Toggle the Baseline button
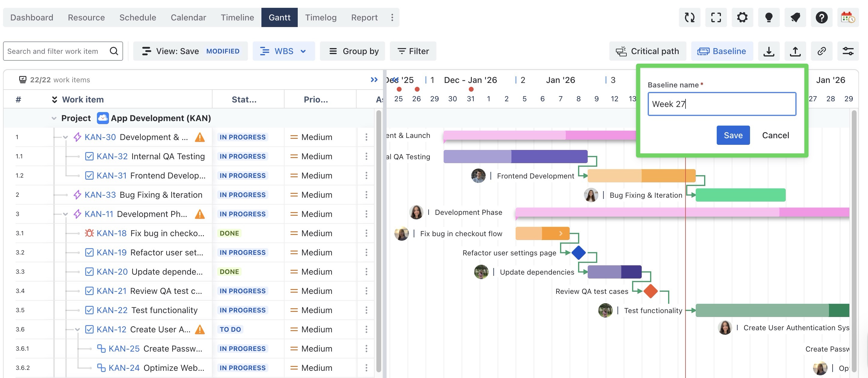The height and width of the screenshot is (378, 868). click(x=722, y=51)
